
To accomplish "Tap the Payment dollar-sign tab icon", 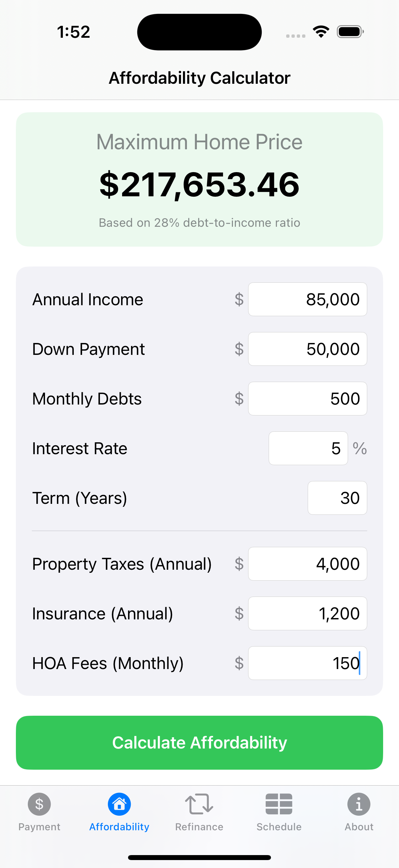I will pos(39,804).
